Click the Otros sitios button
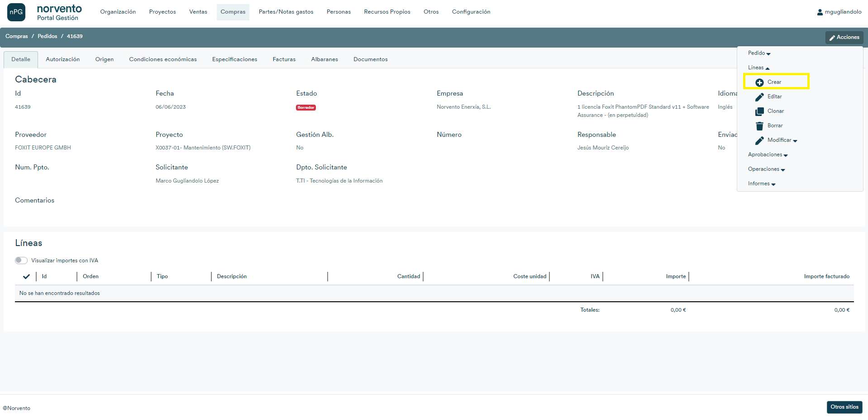This screenshot has height=420, width=868. coord(844,407)
